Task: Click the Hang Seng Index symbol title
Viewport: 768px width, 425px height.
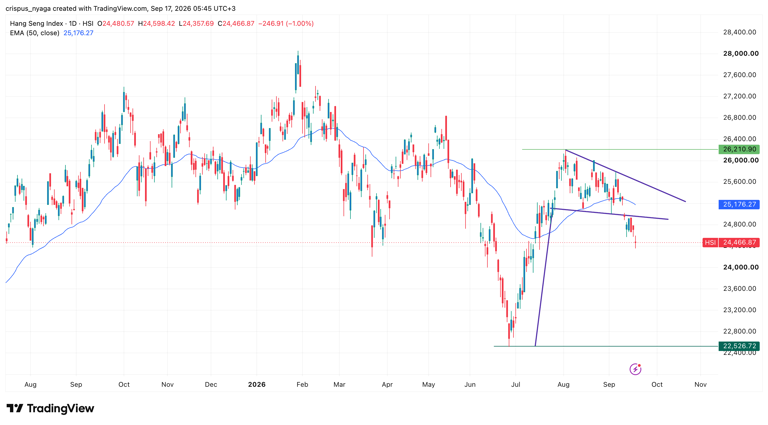Action: [52, 24]
